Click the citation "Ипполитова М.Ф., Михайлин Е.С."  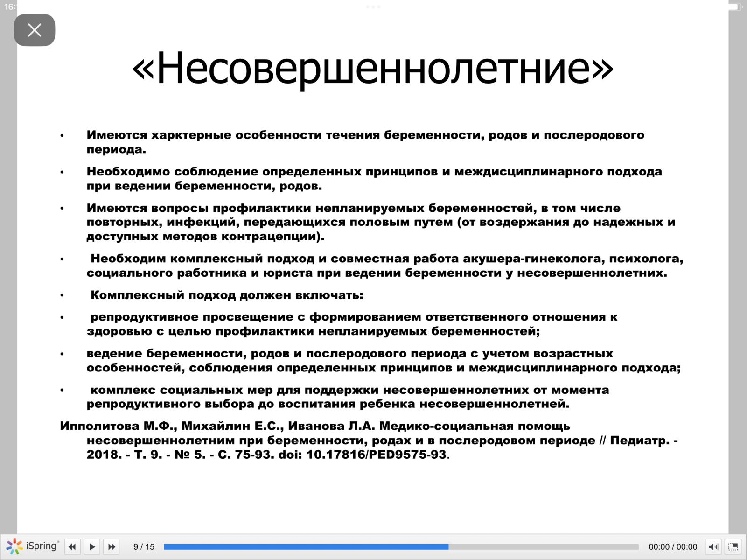click(x=369, y=440)
